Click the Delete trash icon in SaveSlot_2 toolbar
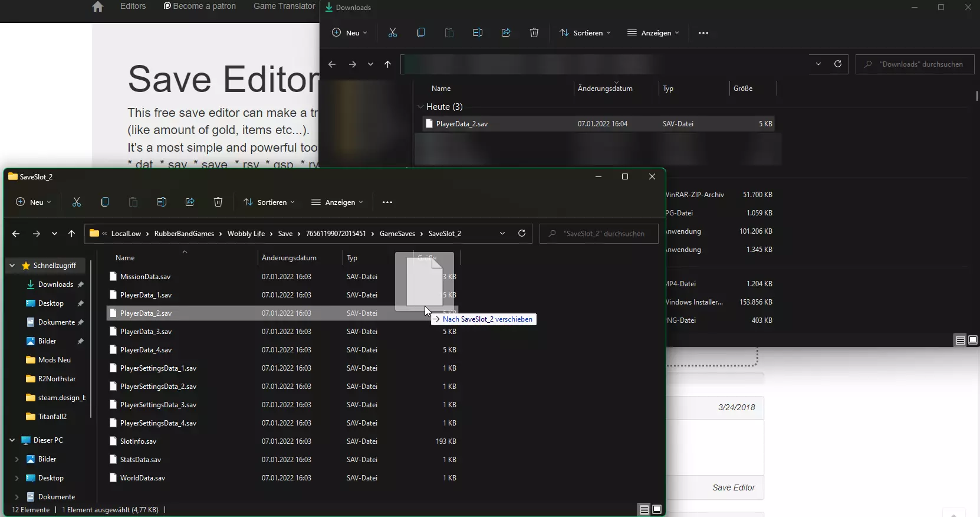Viewport: 980px width, 517px height. pyautogui.click(x=218, y=202)
